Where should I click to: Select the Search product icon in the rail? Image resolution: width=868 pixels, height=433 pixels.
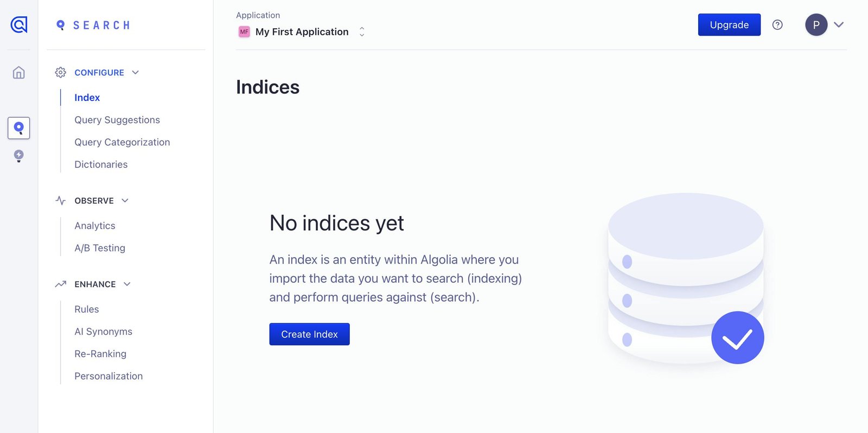[x=18, y=128]
